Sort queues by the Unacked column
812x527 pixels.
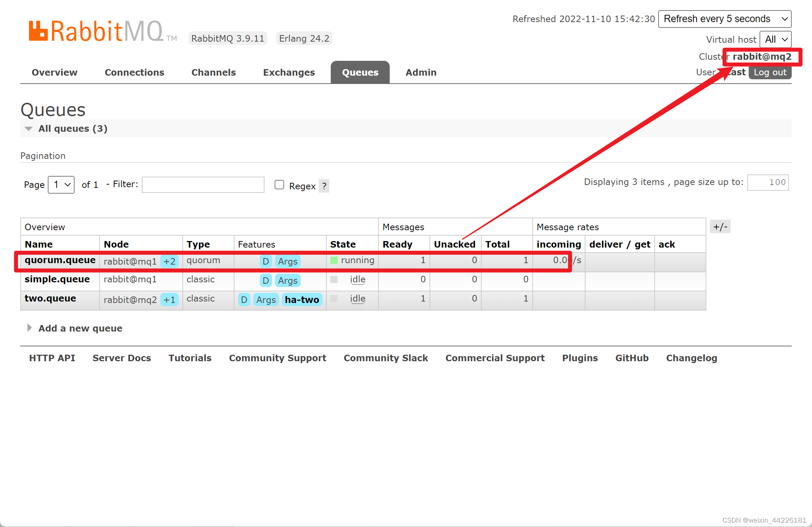(454, 244)
